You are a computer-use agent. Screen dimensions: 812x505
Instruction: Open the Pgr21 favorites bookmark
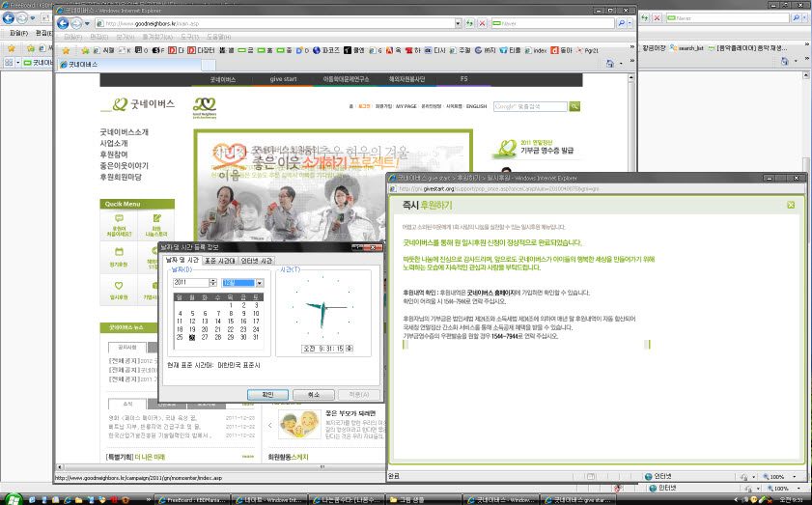click(x=587, y=50)
